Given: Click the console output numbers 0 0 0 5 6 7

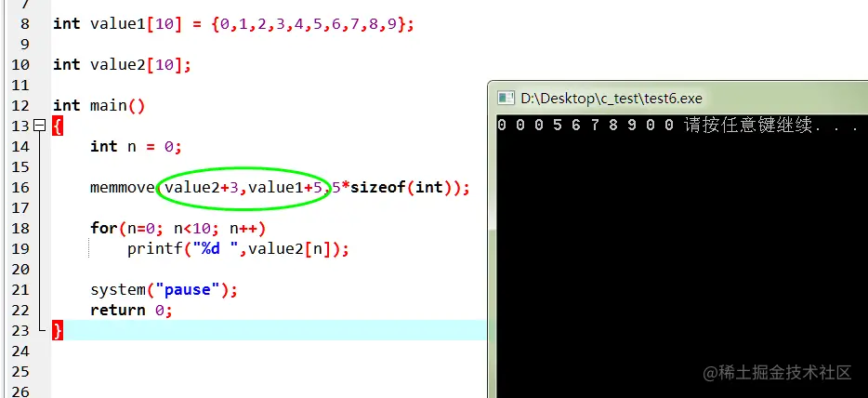Looking at the screenshot, I should 548,126.
